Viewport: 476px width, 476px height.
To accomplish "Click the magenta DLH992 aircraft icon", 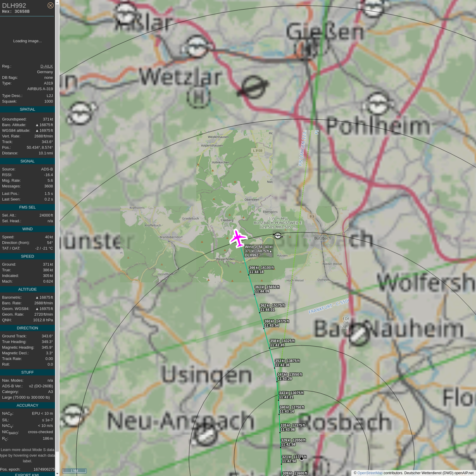I will click(x=238, y=238).
